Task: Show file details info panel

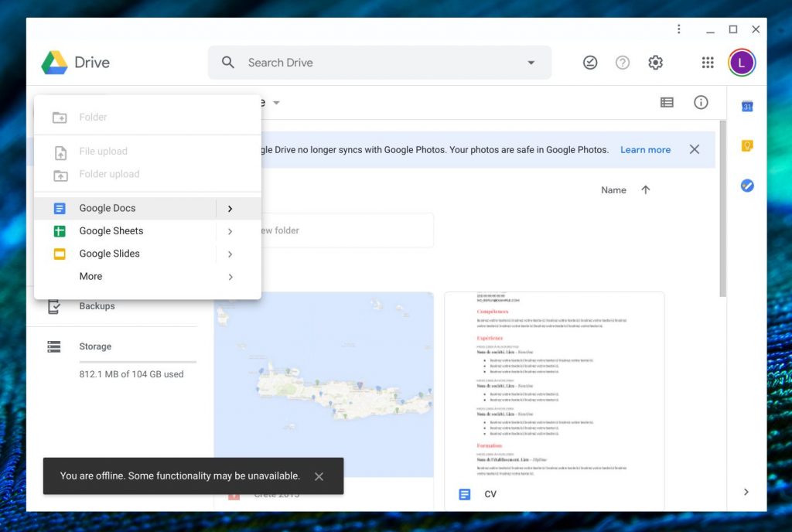Action: 701,103
